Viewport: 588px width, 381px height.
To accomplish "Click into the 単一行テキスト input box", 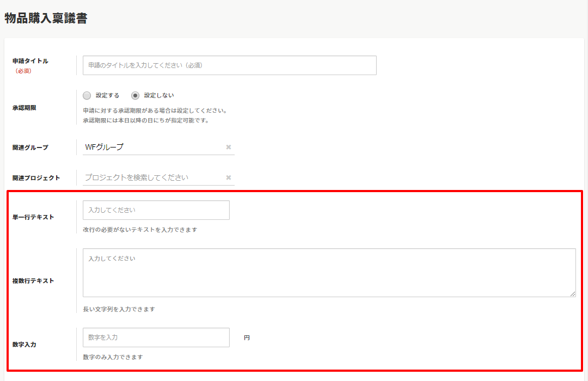I will tap(156, 210).
